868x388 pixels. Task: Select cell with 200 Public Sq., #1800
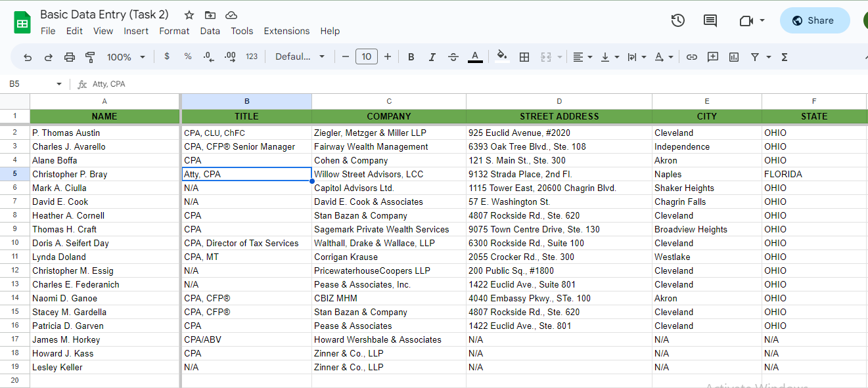[x=559, y=270]
